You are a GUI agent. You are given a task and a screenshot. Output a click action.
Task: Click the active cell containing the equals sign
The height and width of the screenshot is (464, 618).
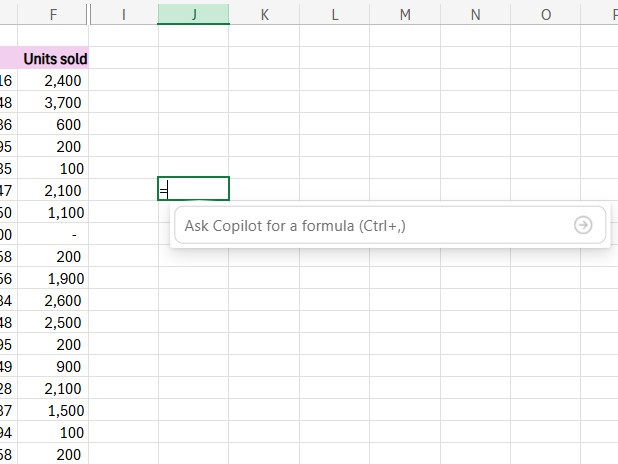(193, 189)
